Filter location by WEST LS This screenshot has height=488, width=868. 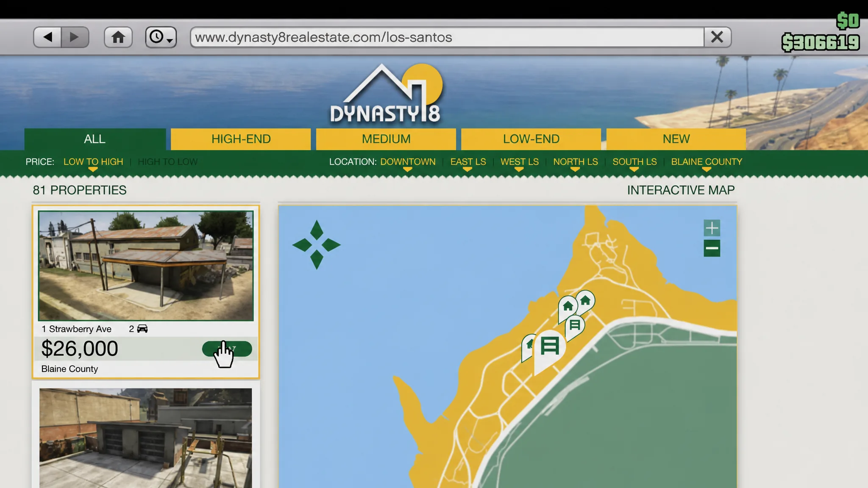pos(520,162)
